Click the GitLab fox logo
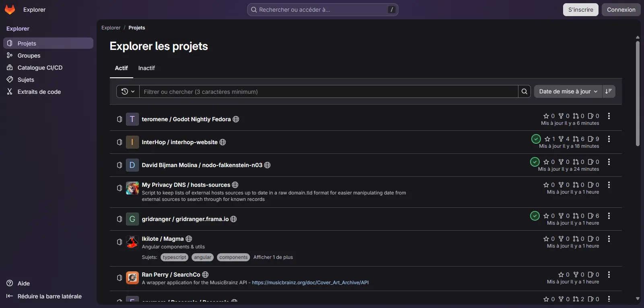 coord(10,10)
